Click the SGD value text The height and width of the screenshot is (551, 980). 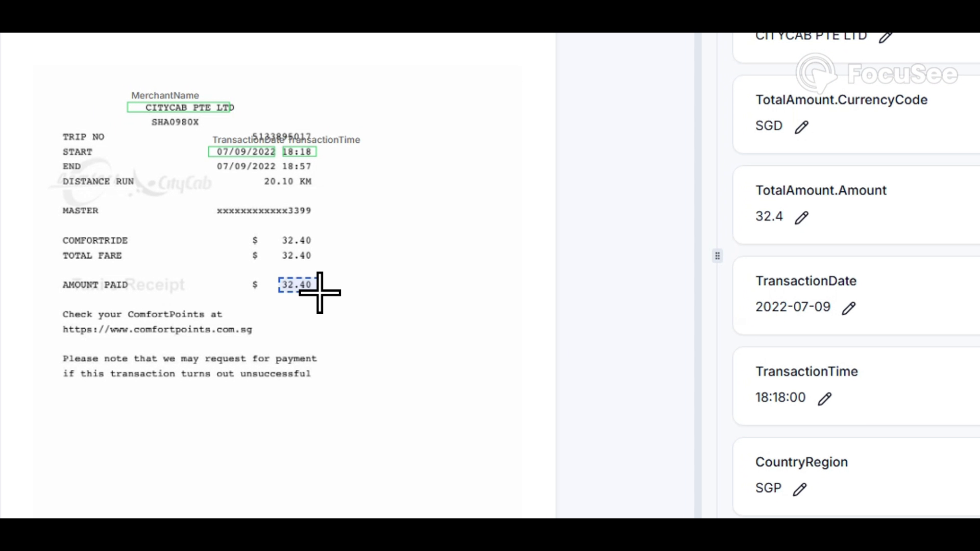tap(769, 126)
